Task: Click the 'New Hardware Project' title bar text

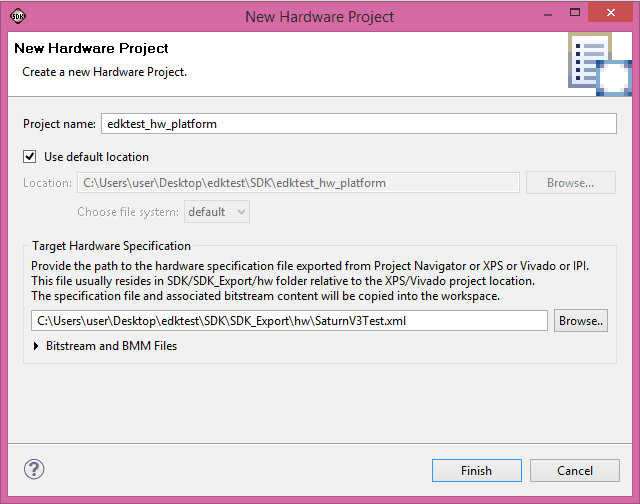Action: click(x=319, y=17)
